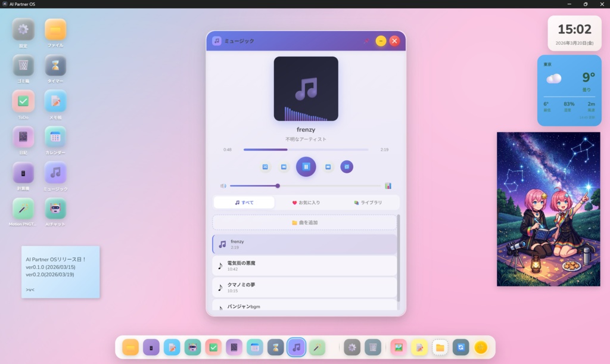610x364 pixels.
Task: Toggle repeat mode on the player
Action: point(347,167)
